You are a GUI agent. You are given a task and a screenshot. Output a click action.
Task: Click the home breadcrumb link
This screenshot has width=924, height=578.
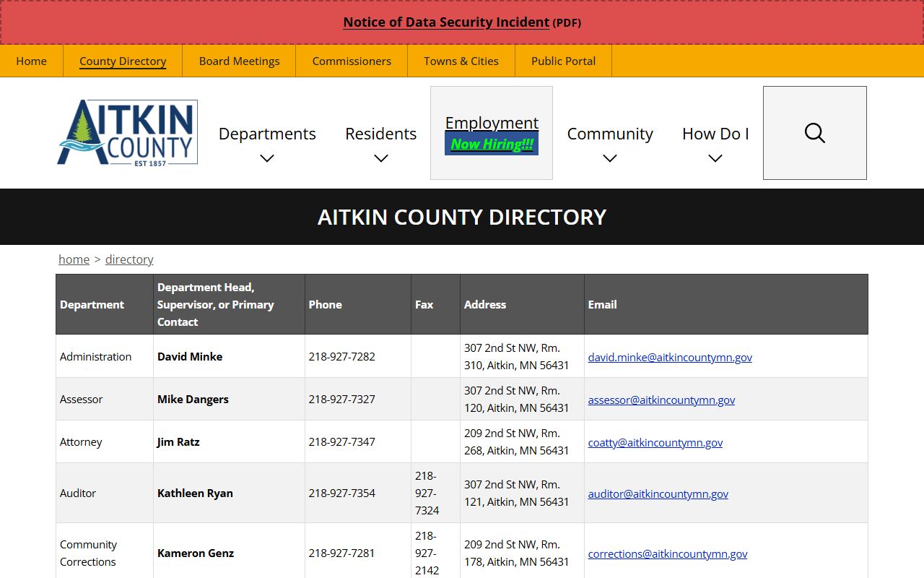click(x=74, y=259)
